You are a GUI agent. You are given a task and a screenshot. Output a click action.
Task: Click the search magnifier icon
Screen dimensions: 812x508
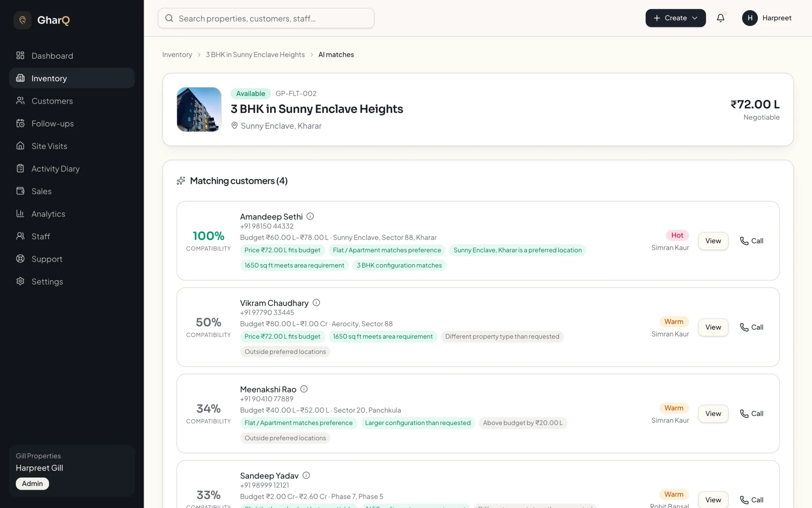(169, 18)
